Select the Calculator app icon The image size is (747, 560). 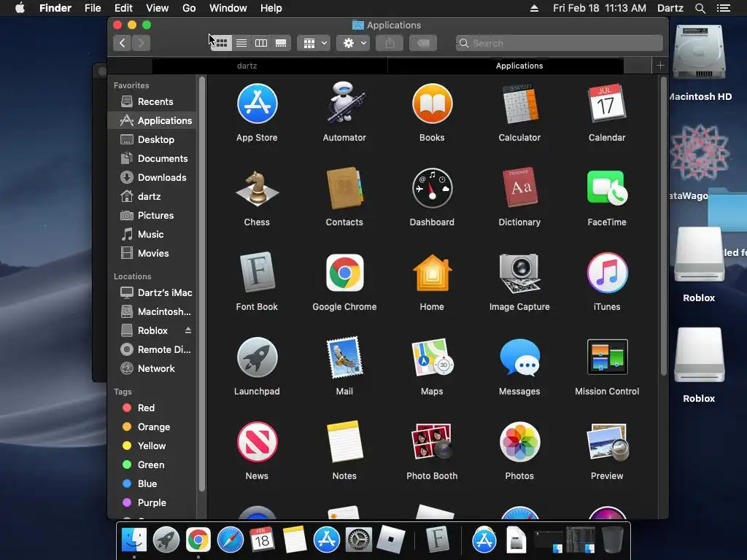point(519,104)
